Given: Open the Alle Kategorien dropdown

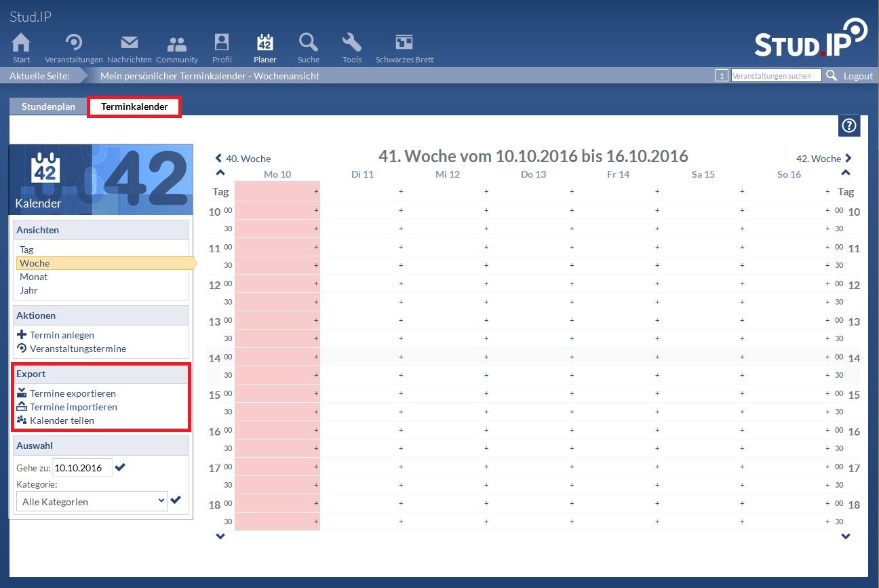Looking at the screenshot, I should point(92,502).
